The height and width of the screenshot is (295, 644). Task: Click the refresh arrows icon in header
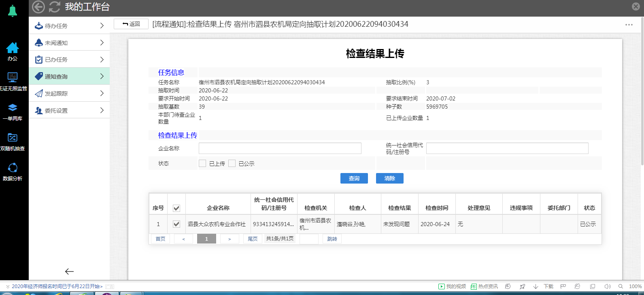pos(54,7)
